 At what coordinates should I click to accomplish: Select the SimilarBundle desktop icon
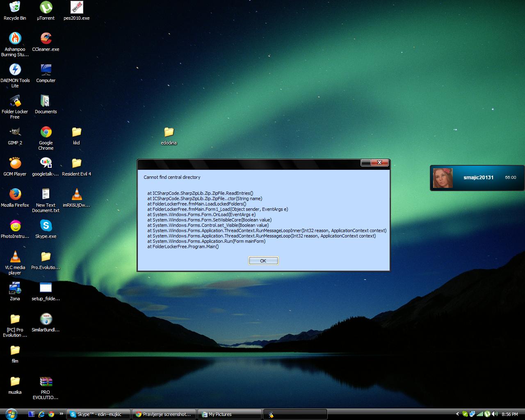pyautogui.click(x=46, y=323)
